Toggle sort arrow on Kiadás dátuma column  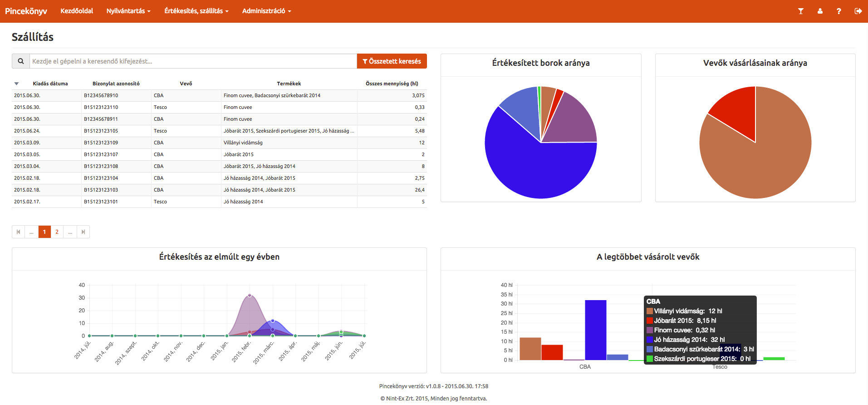coord(16,84)
